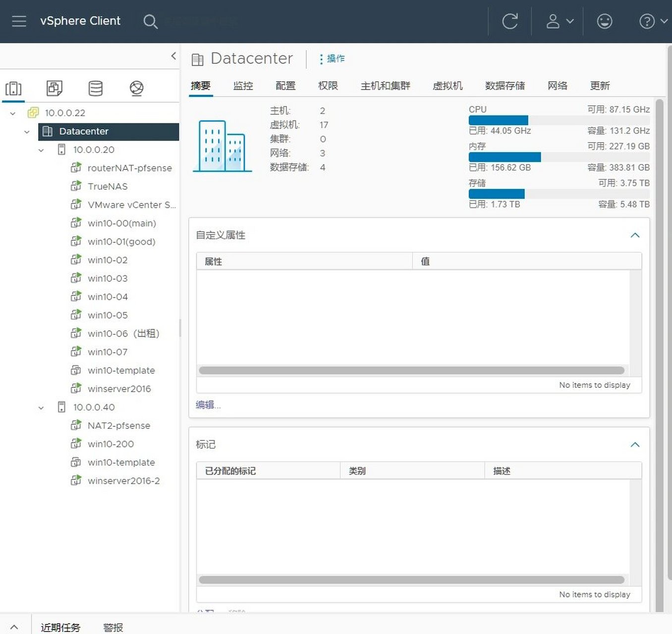
Task: Switch to VMs and Templates view icon
Action: pos(55,88)
